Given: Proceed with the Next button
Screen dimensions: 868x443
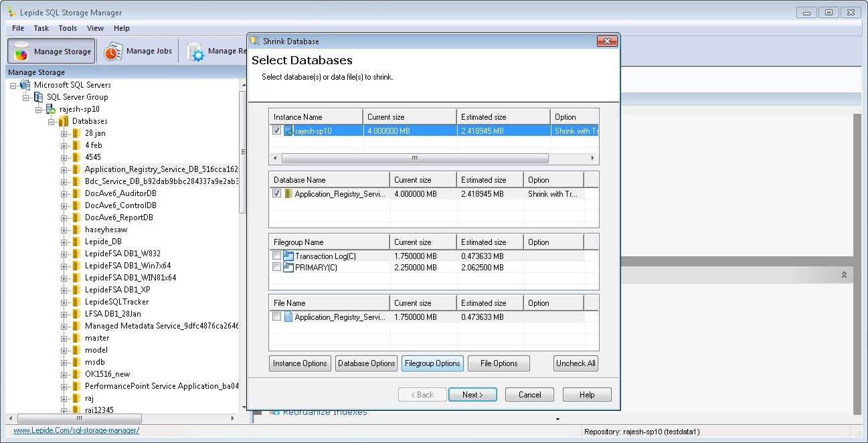Looking at the screenshot, I should coord(472,395).
